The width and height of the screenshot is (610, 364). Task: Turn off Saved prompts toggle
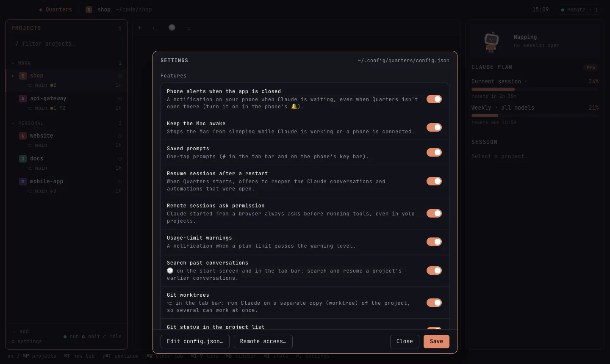click(434, 152)
